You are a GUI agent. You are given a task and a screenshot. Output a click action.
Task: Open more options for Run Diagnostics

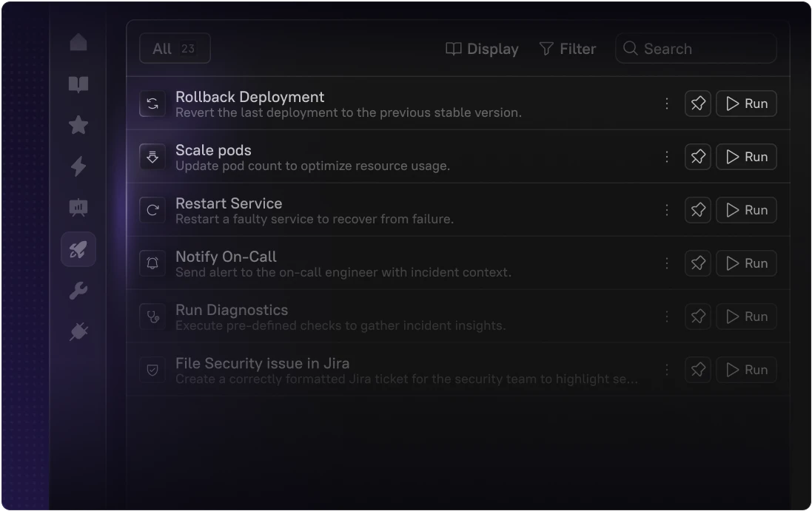point(666,317)
